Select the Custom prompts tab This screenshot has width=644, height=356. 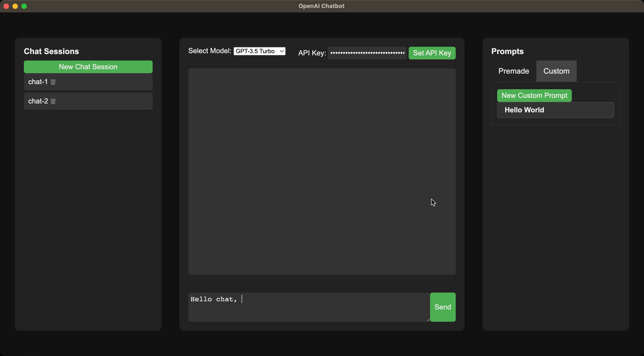coord(556,71)
